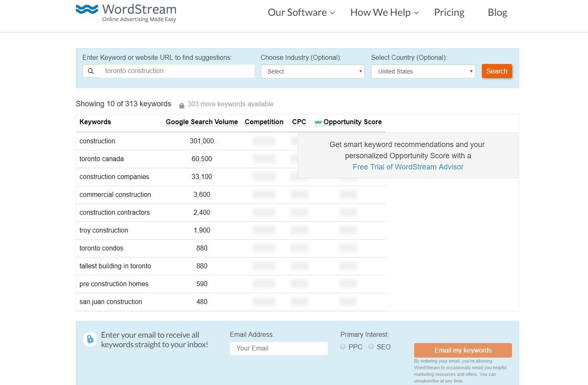Click the 301,000 search volume value
Image resolution: width=588 pixels, height=385 pixels.
click(202, 141)
